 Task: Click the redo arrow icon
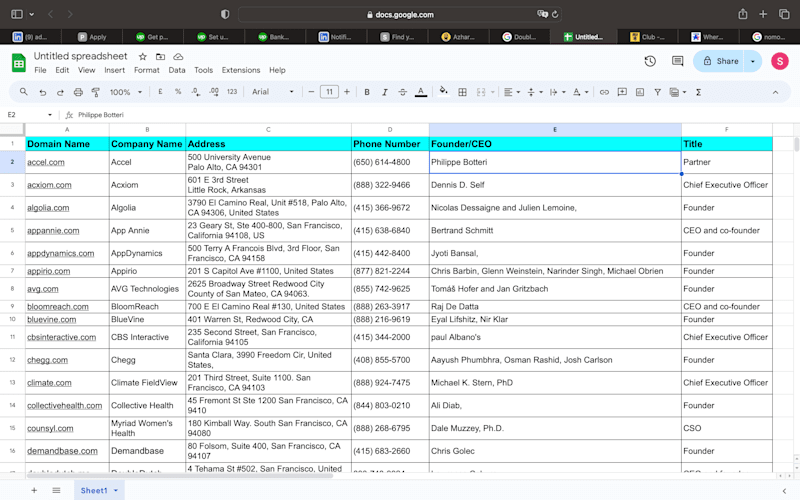pyautogui.click(x=60, y=92)
